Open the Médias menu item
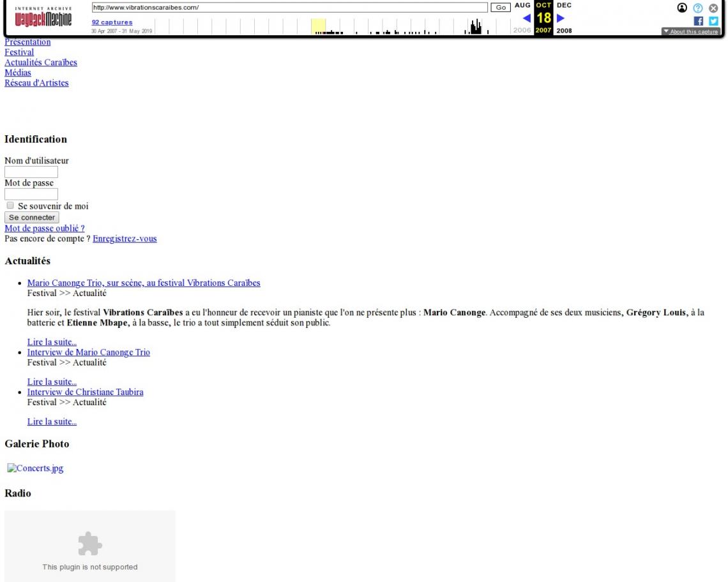 pos(18,72)
